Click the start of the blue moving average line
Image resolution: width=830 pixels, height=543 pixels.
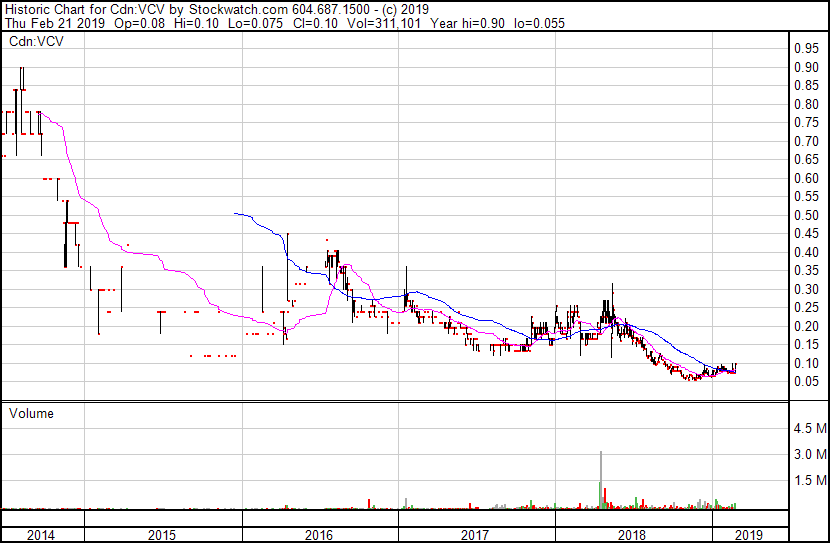coord(235,213)
